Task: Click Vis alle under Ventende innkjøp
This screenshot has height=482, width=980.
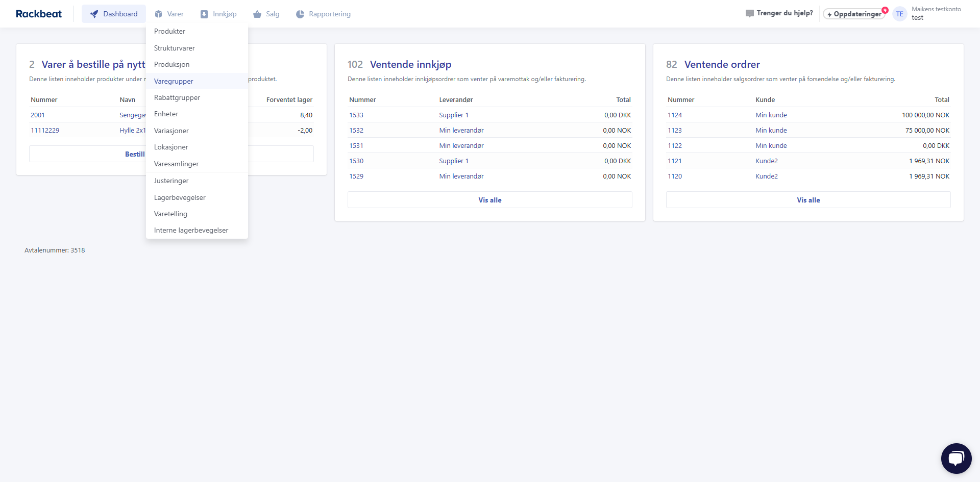Action: (x=490, y=200)
